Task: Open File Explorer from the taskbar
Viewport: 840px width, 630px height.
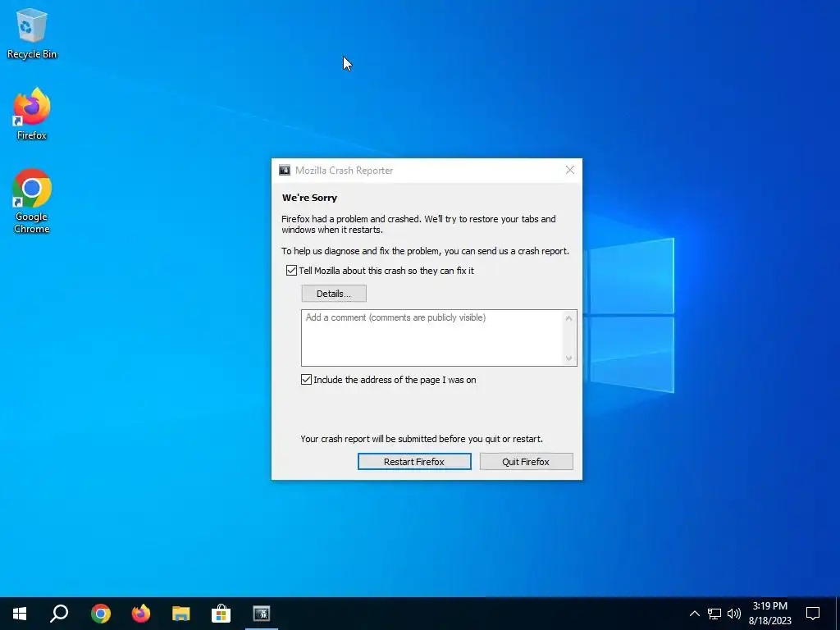Action: [x=181, y=614]
